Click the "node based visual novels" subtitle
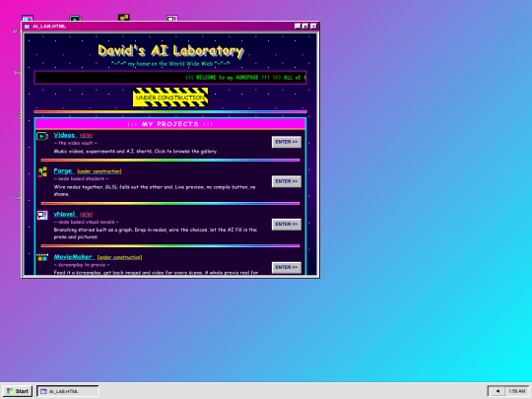The image size is (532, 399). (86, 222)
